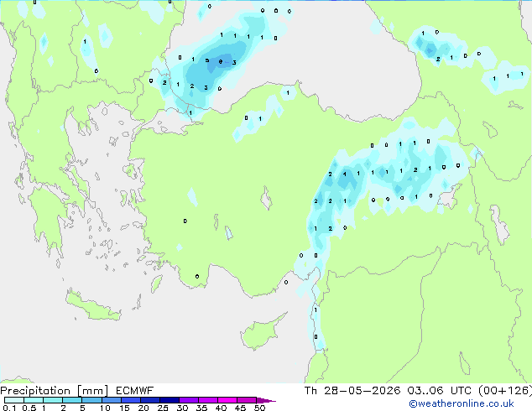This screenshot has width=532, height=411.
Task: Click the 0.1–0.5 mm palest legend swatch
Action: 14,400
